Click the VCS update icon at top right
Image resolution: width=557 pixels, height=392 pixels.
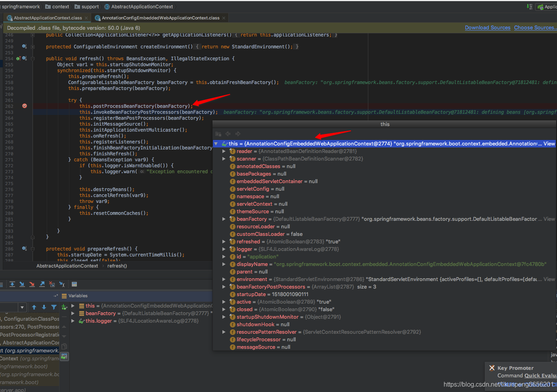[x=529, y=7]
